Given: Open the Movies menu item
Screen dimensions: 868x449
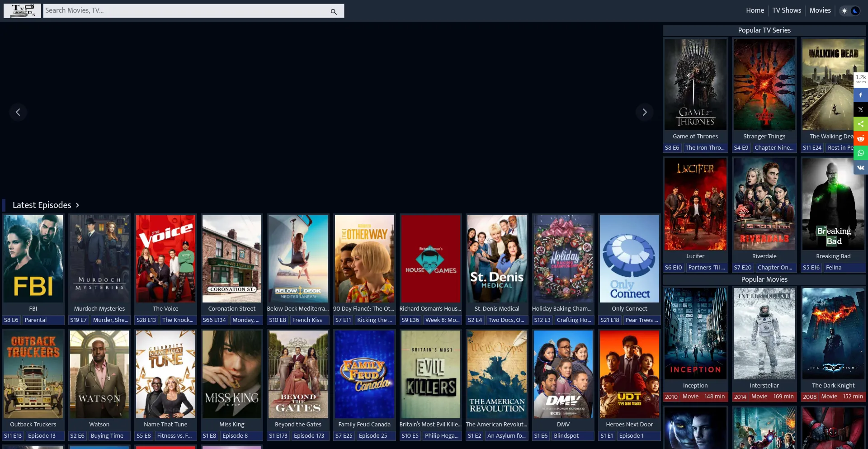Looking at the screenshot, I should point(820,10).
